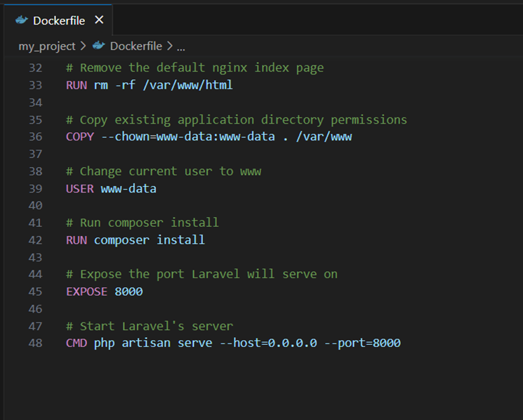Select the Dockerfile tab label

point(59,20)
